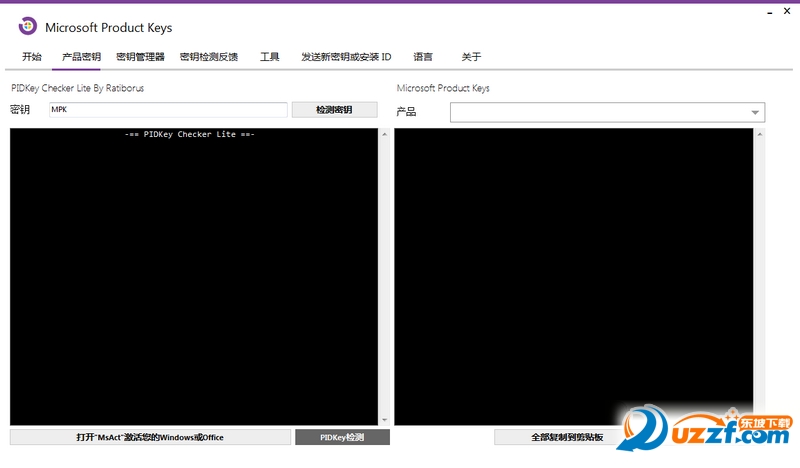This screenshot has width=800, height=468.
Task: Click the Microsoft Product Keys black output panel
Action: pos(573,277)
